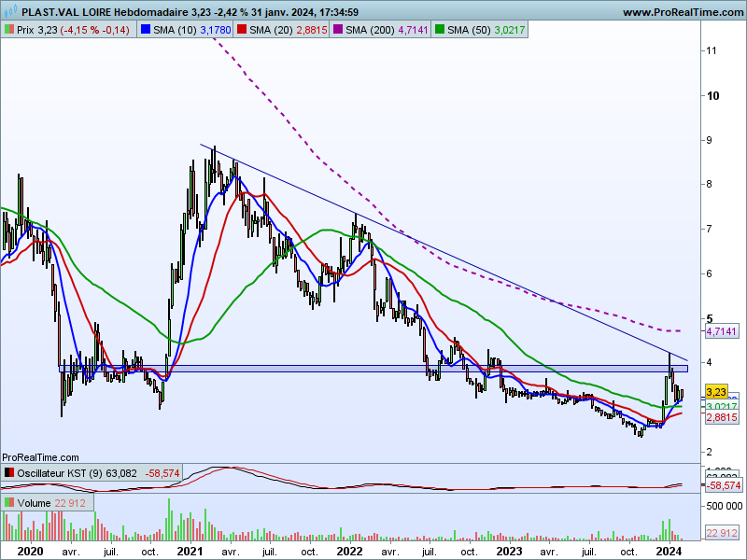Click the Oscillateur KST legend icon
Screen dimensions: 747x560
pyautogui.click(x=9, y=473)
